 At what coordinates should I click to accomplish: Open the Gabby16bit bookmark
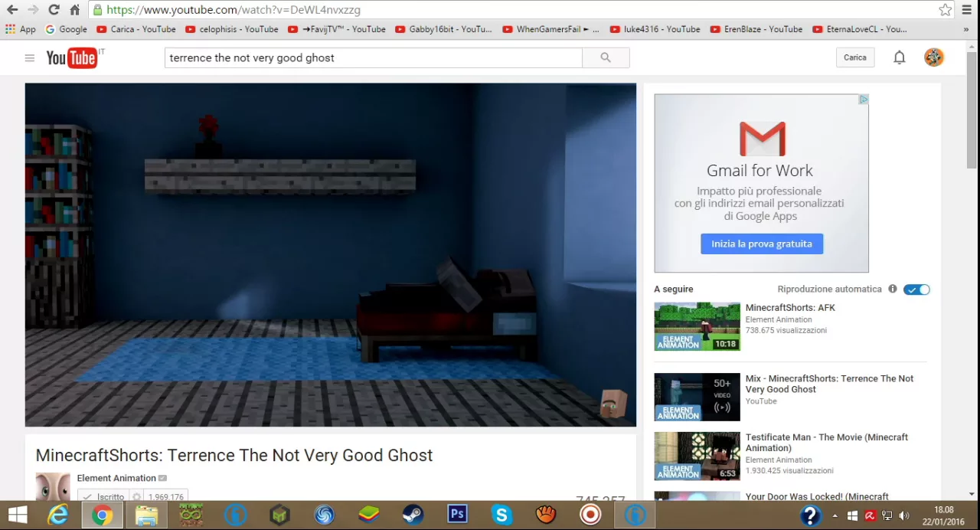pos(444,29)
